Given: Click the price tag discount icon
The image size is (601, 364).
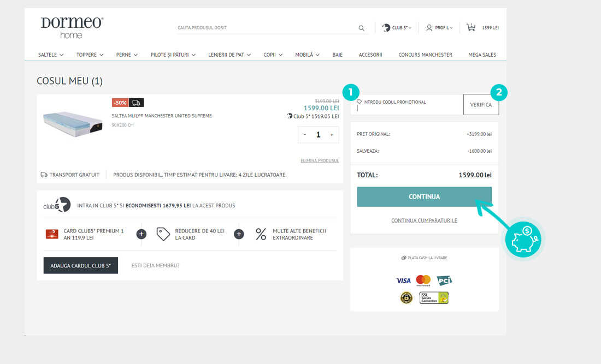Looking at the screenshot, I should tap(163, 234).
